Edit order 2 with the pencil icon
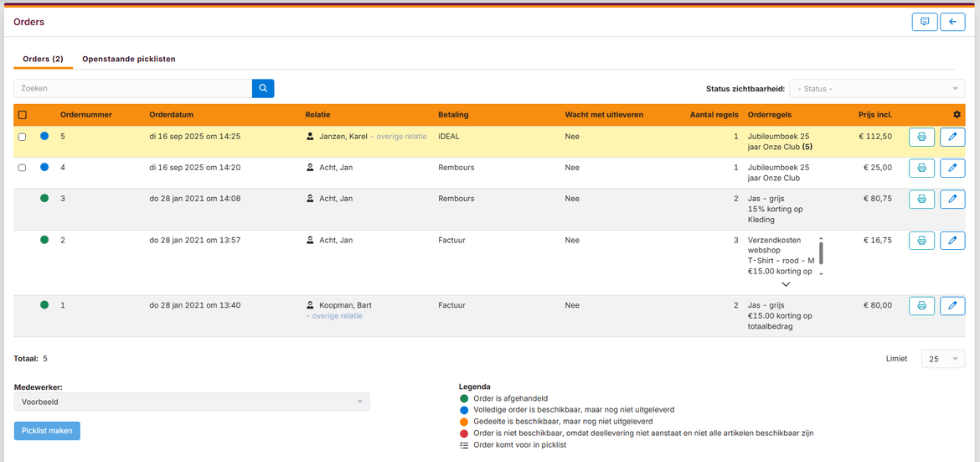The image size is (980, 462). [x=952, y=241]
